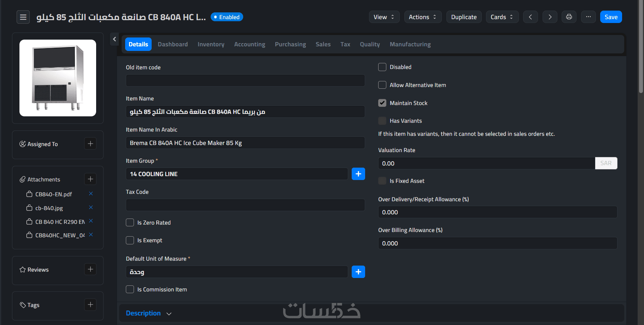Open the Item Group selector field

(237, 174)
